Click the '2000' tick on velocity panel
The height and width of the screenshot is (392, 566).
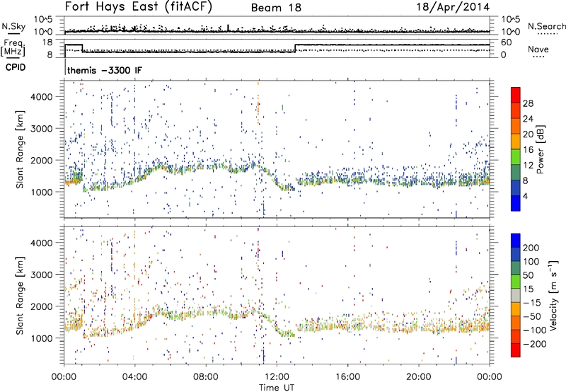pos(42,306)
